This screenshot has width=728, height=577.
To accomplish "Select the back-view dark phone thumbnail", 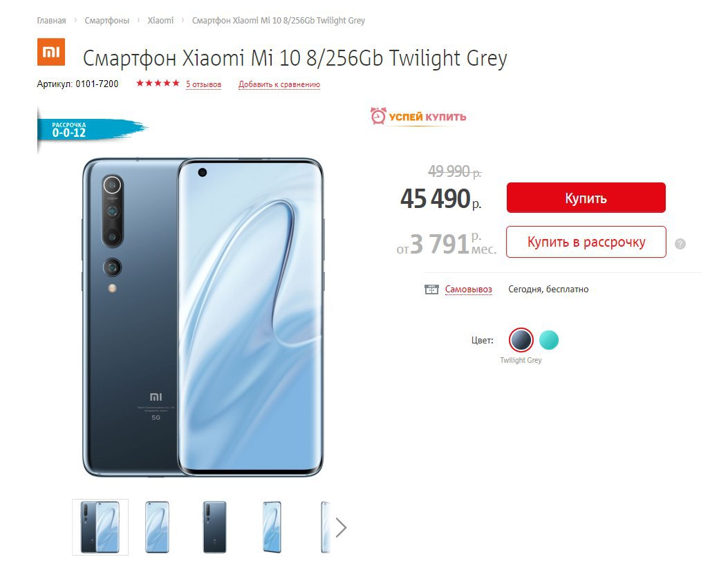I will pos(214,527).
